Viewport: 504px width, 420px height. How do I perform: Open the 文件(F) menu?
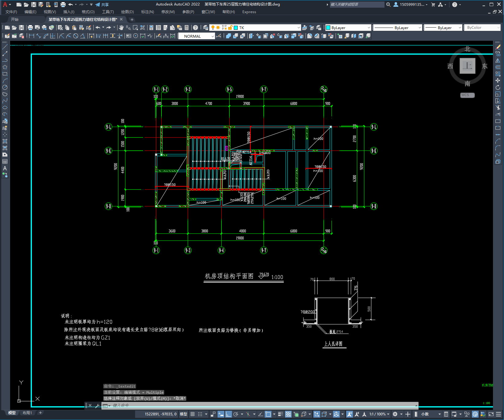tap(11, 12)
